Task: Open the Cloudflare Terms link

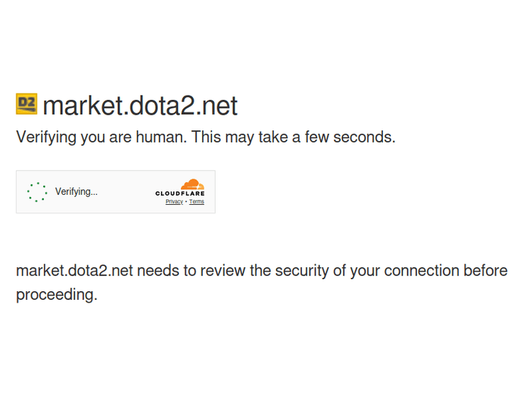Action: (x=196, y=202)
